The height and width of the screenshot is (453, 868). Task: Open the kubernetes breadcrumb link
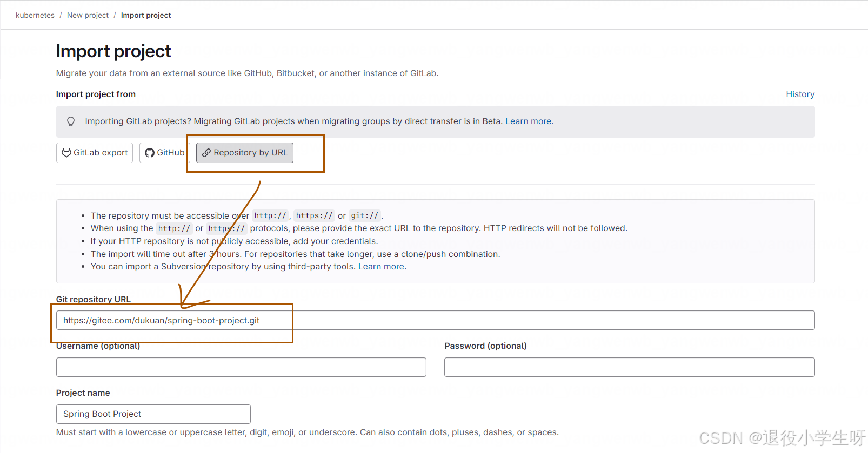[35, 15]
